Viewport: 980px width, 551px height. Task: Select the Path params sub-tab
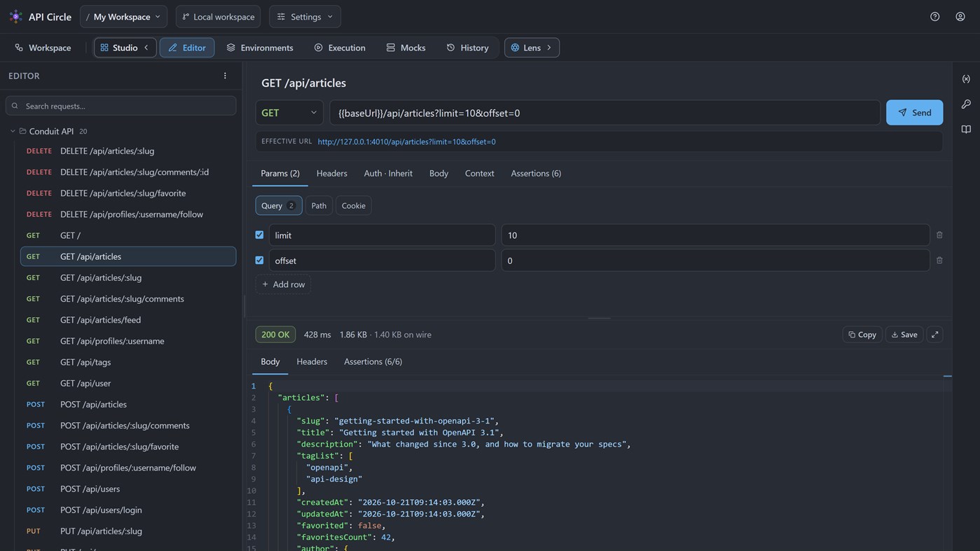[319, 206]
